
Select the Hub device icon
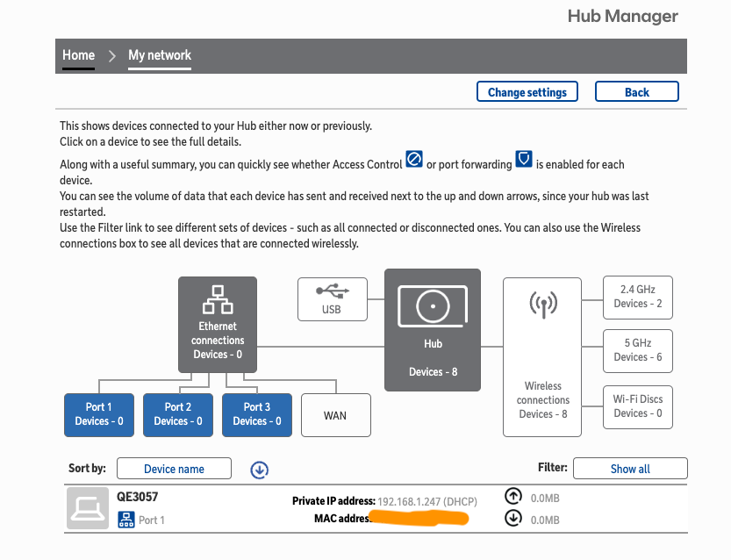pyautogui.click(x=433, y=307)
